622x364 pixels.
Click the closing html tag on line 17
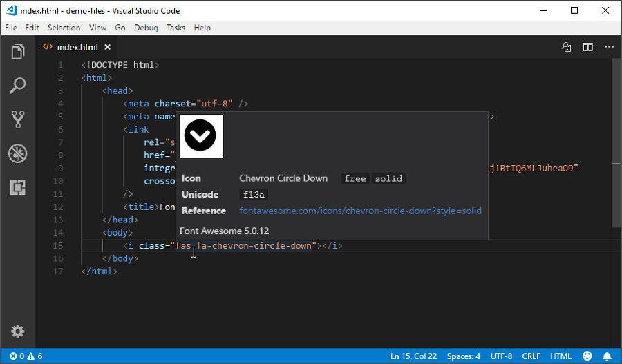click(x=99, y=271)
